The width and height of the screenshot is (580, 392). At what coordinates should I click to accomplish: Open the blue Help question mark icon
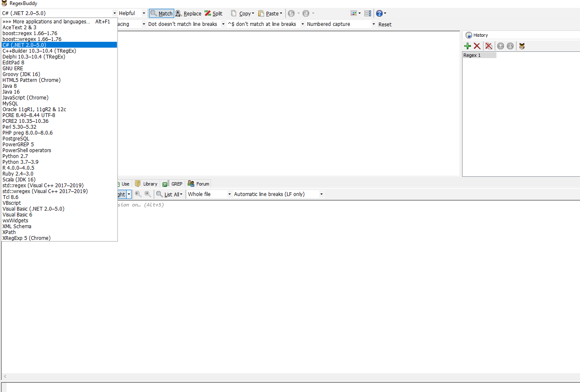pos(380,13)
